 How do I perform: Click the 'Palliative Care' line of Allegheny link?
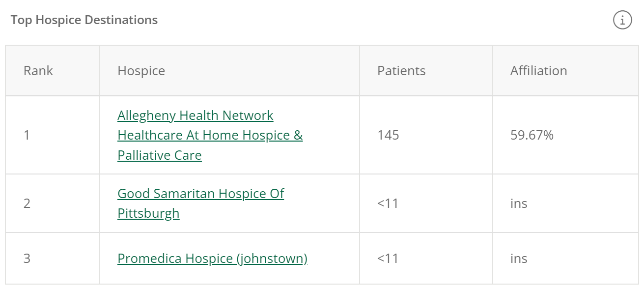(x=160, y=155)
